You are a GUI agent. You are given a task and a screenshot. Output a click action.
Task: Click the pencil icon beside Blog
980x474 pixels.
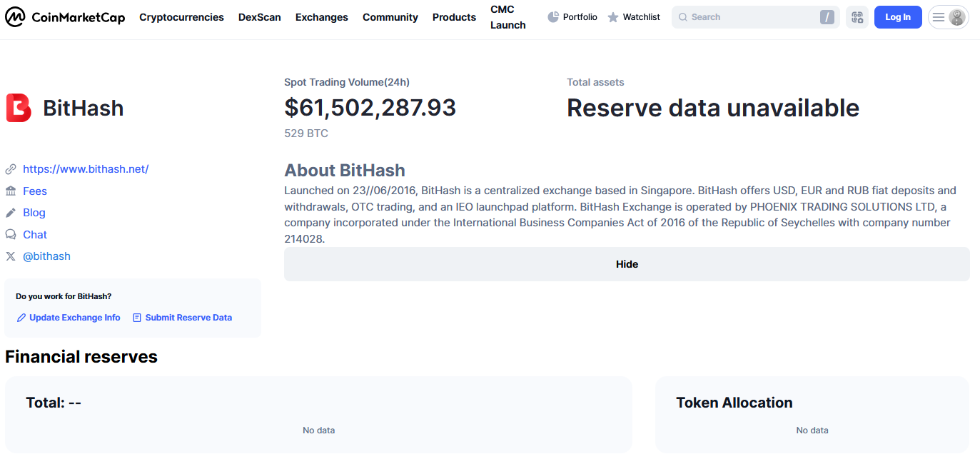coord(11,213)
